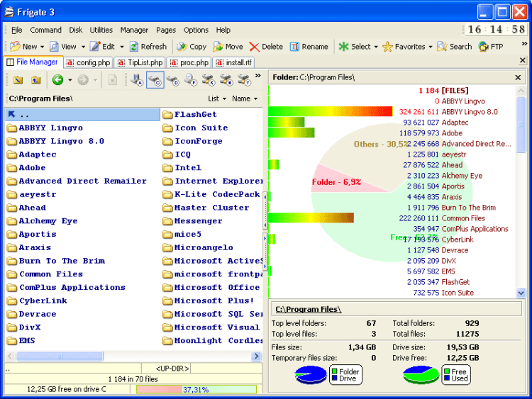Expand the Favorites dropdown arrow
The image size is (532, 399).
[x=431, y=47]
